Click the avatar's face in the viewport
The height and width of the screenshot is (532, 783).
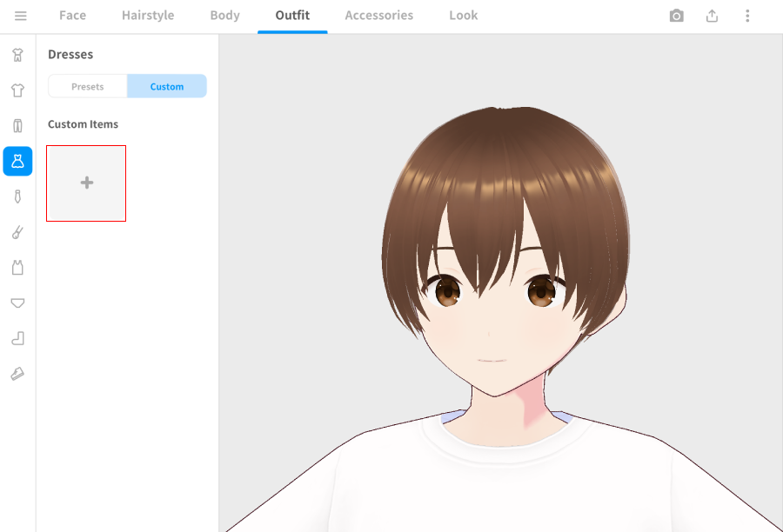[493, 322]
